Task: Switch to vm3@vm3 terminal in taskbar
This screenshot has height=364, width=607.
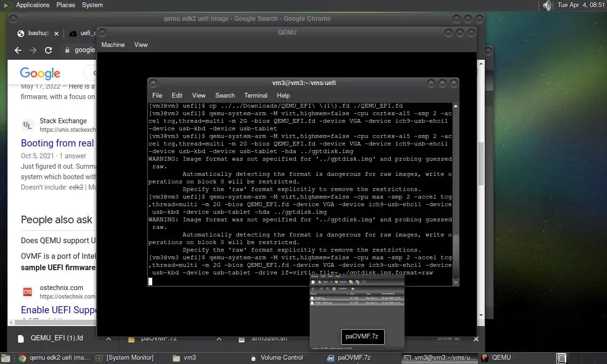Action: tap(440, 358)
